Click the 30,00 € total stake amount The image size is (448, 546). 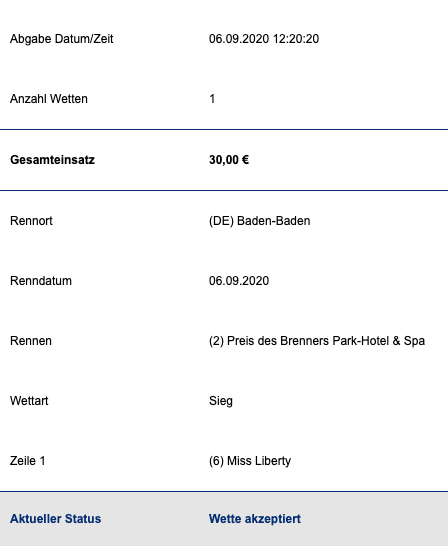click(x=229, y=160)
